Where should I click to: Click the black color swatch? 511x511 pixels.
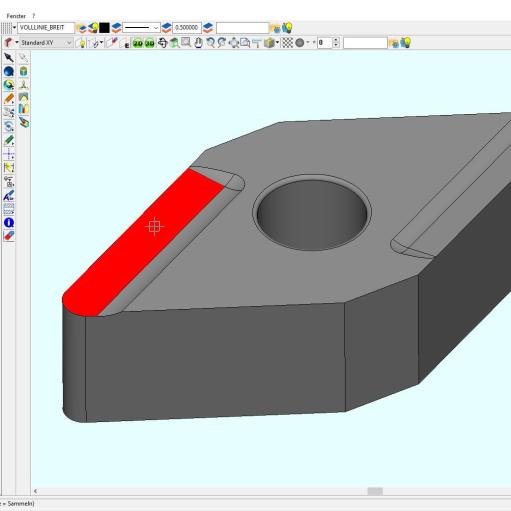click(104, 28)
